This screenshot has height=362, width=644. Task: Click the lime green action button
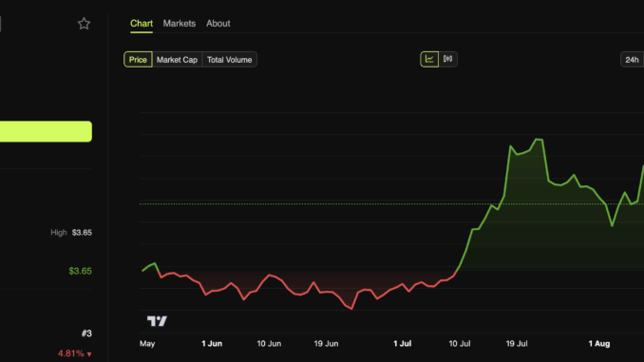point(46,131)
